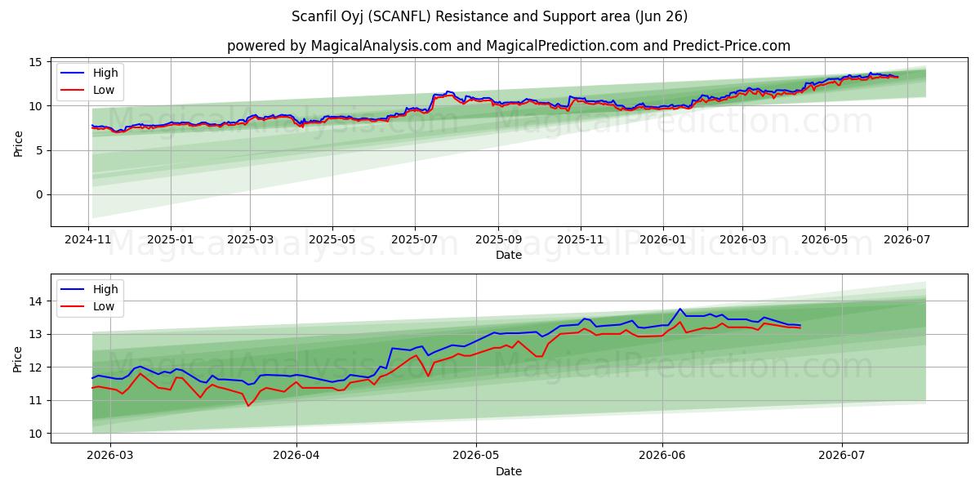This screenshot has height=490, width=980.
Task: Click the '2026-07' tick on bottom chart axis
Action: click(841, 456)
